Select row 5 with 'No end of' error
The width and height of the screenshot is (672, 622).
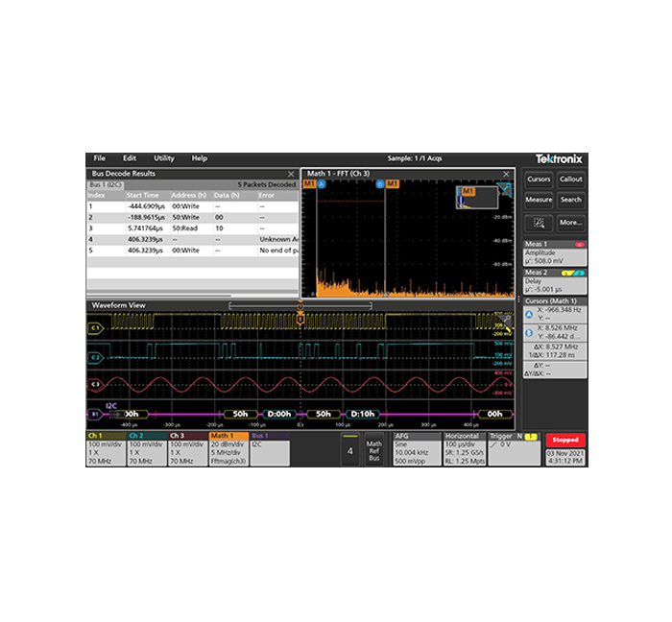192,251
